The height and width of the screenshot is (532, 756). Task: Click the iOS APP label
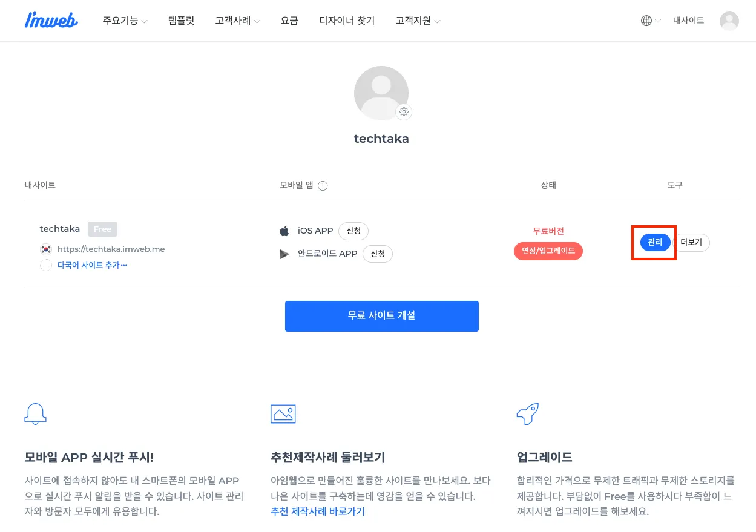click(x=315, y=231)
